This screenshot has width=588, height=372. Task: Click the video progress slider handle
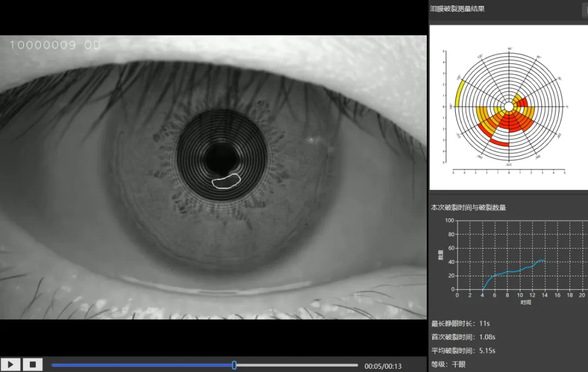pyautogui.click(x=234, y=365)
